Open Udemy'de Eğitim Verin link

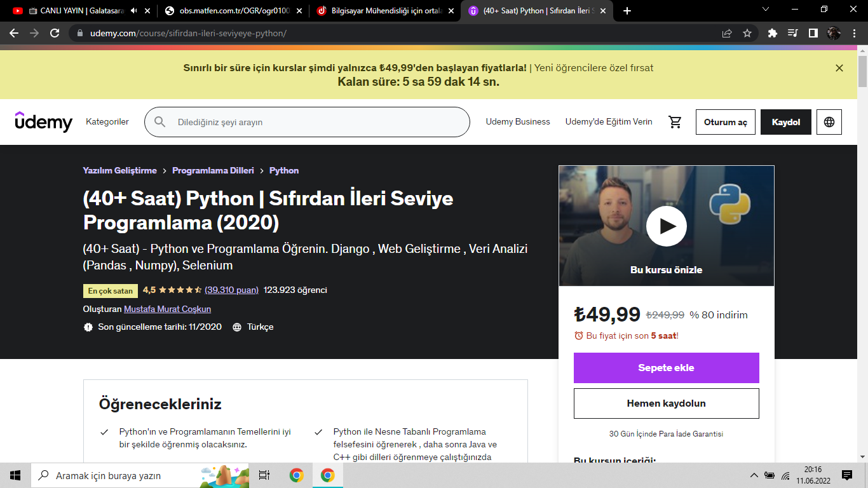609,122
